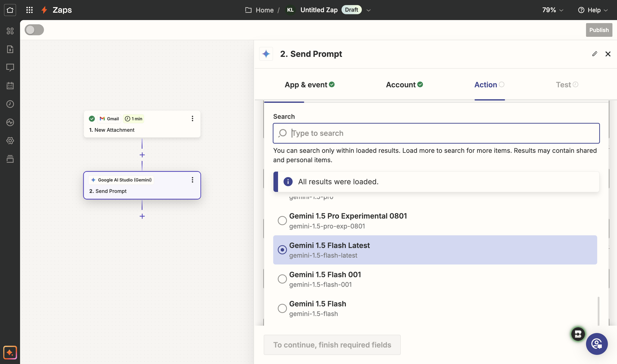This screenshot has width=617, height=364.
Task: Click the support chat bubble button
Action: 597,344
